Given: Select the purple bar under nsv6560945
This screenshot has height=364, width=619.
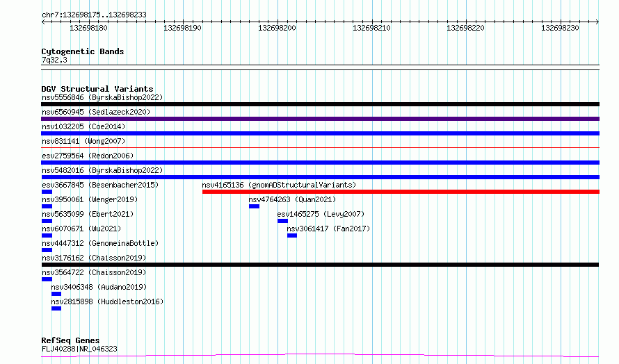Looking at the screenshot, I should click(x=320, y=119).
